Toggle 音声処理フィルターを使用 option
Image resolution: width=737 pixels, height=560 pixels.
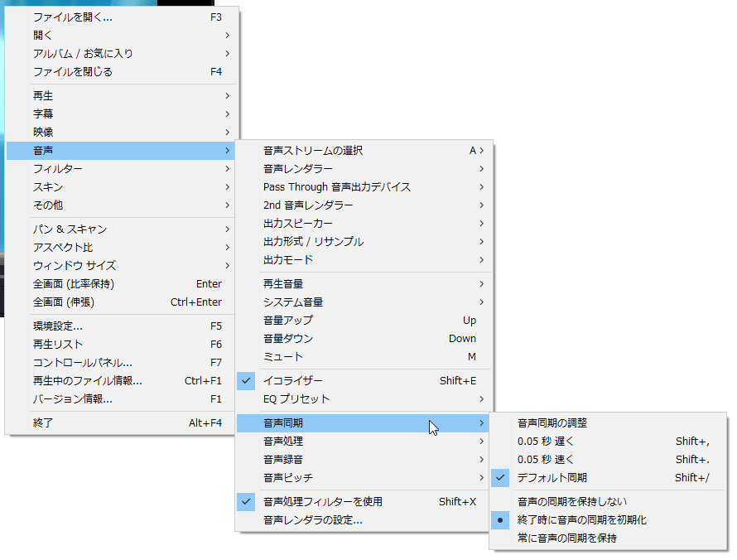pos(322,502)
